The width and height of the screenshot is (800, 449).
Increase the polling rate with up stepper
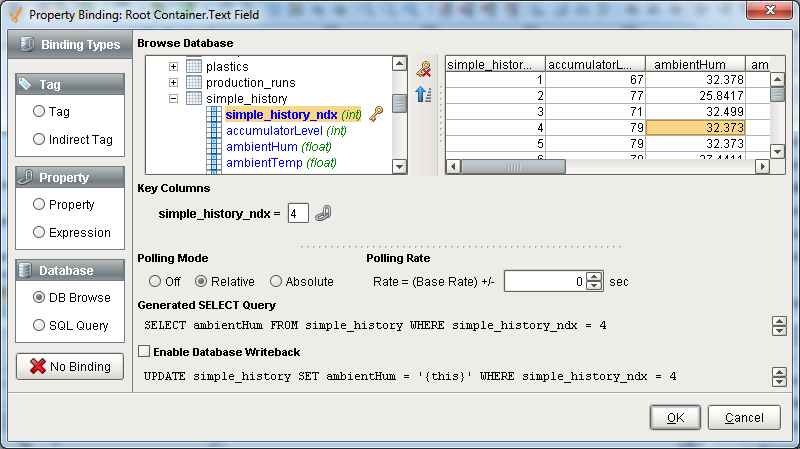(x=594, y=277)
